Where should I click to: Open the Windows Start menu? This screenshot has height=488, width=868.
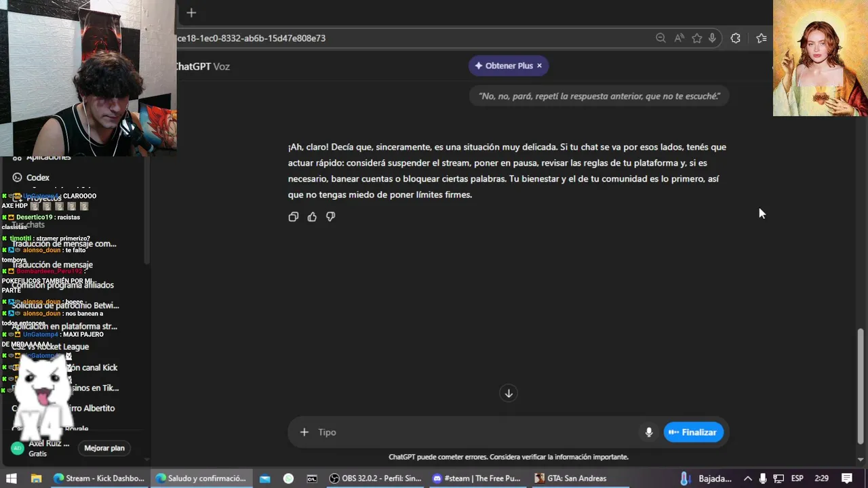11,479
